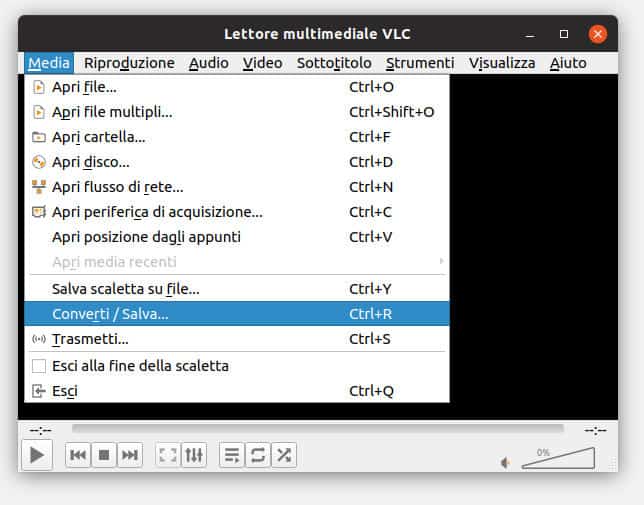
Task: Click the playback seek bar
Action: coord(317,429)
